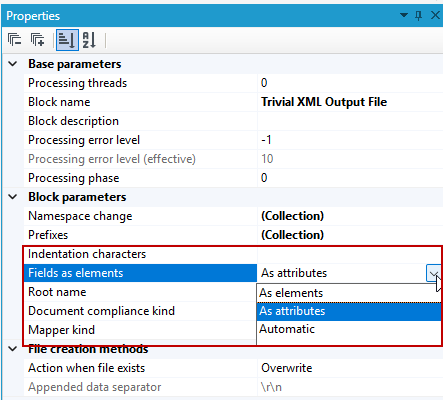Edit the 'Trivial XML Output File' value
Screen dimensions: 443x400
click(324, 102)
